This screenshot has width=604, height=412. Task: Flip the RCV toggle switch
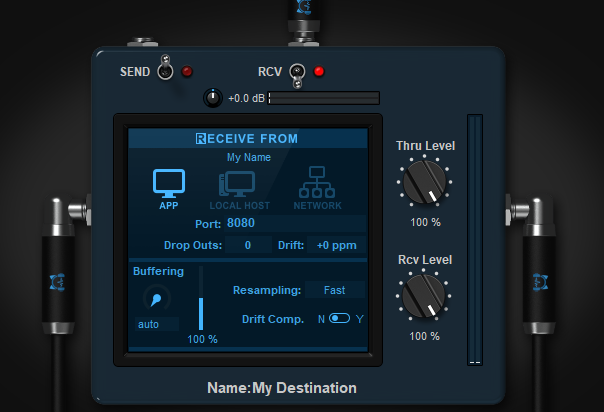tap(297, 75)
